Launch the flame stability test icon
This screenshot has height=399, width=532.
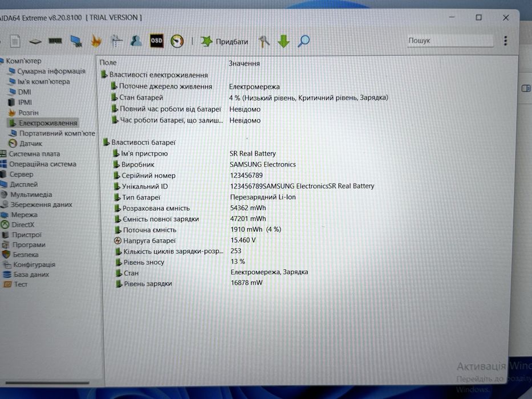coord(96,41)
